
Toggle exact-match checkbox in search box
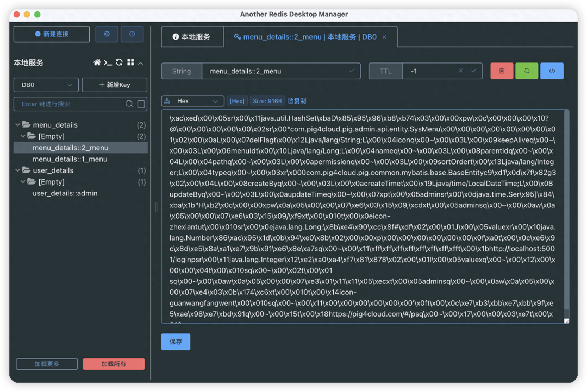141,104
